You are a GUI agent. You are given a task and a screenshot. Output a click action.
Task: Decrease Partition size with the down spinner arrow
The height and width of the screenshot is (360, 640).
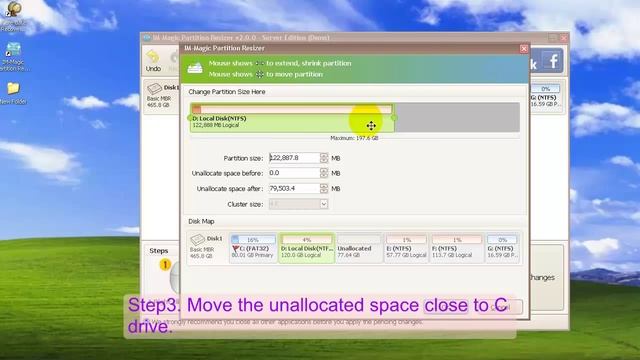coord(324,160)
